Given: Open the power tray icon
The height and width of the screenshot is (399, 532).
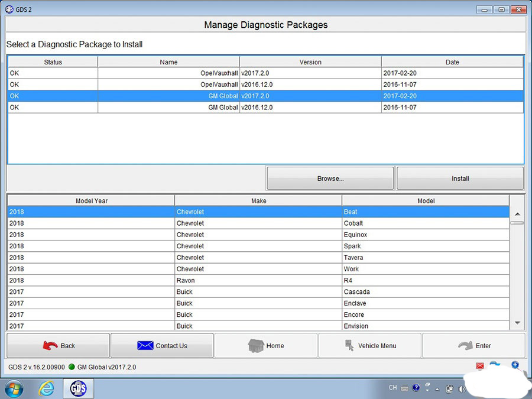Looking at the screenshot, I should 450,389.
